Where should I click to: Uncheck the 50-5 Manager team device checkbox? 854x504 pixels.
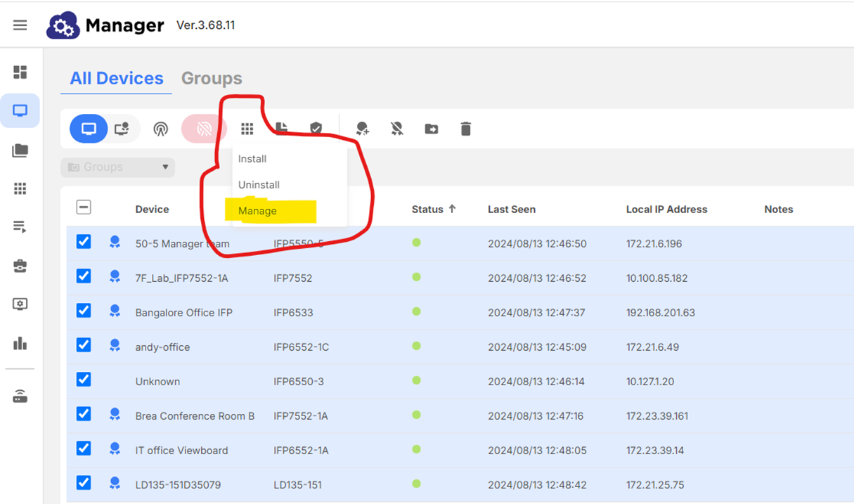84,242
